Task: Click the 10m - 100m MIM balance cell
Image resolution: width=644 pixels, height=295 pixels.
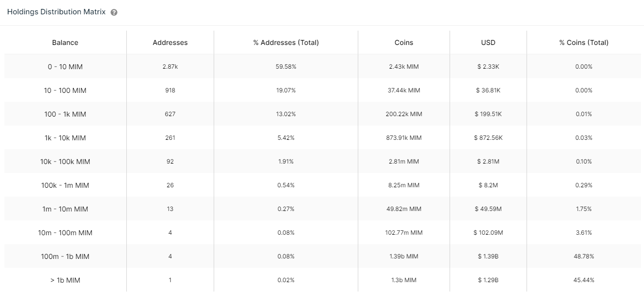Action: point(65,233)
